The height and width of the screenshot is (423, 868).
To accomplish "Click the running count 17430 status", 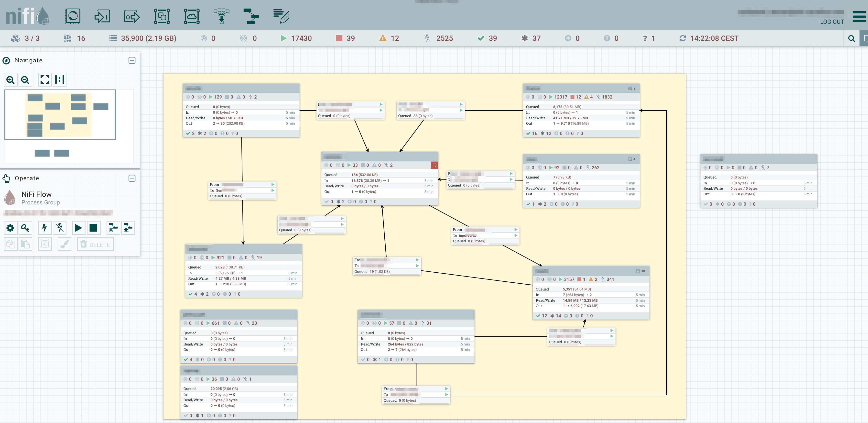I will (296, 38).
